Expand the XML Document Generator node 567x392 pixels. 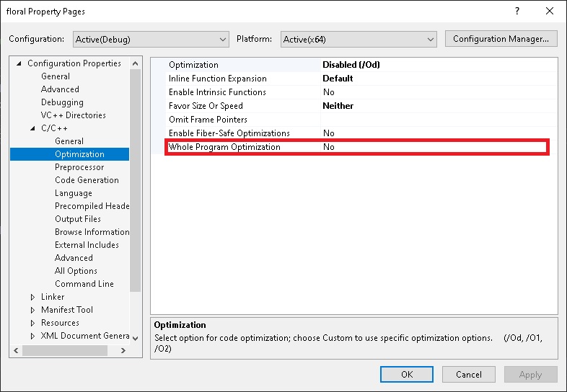tap(32, 336)
